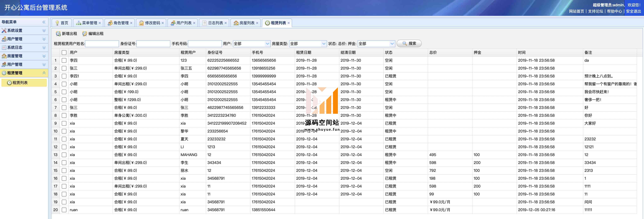
Task: Check the row 20 ruan checkbox
Action: point(64,210)
